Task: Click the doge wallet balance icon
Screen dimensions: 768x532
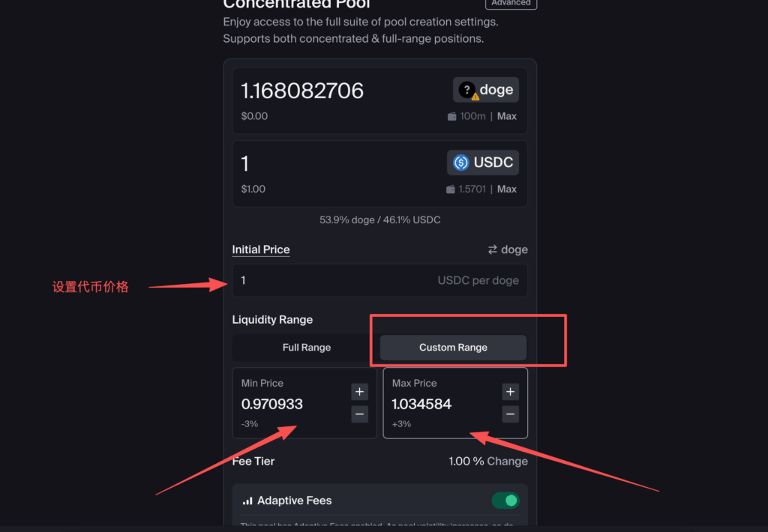Action: 452,117
